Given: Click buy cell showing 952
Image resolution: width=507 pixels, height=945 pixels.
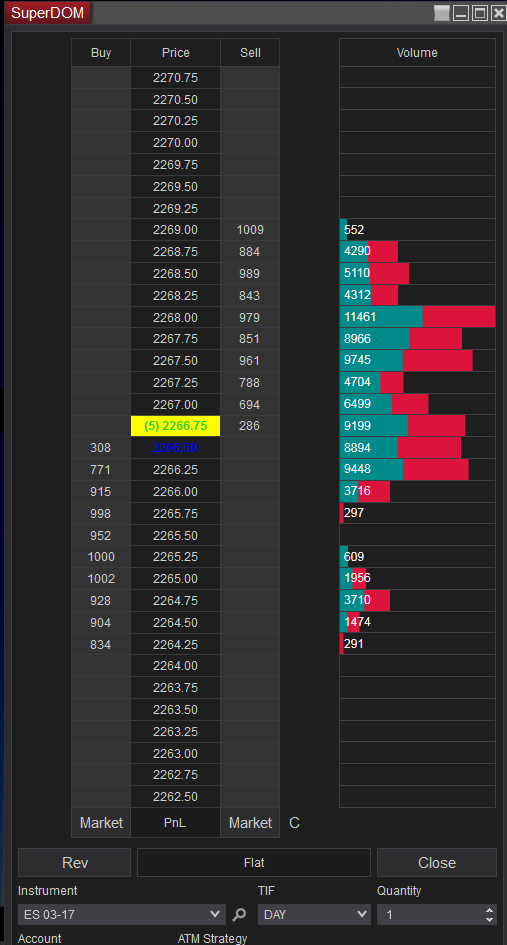Looking at the screenshot, I should pos(101,535).
